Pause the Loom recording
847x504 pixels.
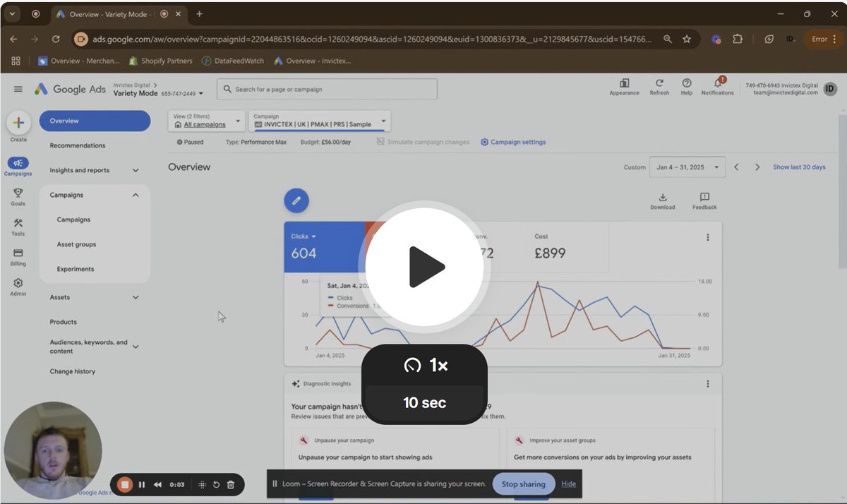142,485
